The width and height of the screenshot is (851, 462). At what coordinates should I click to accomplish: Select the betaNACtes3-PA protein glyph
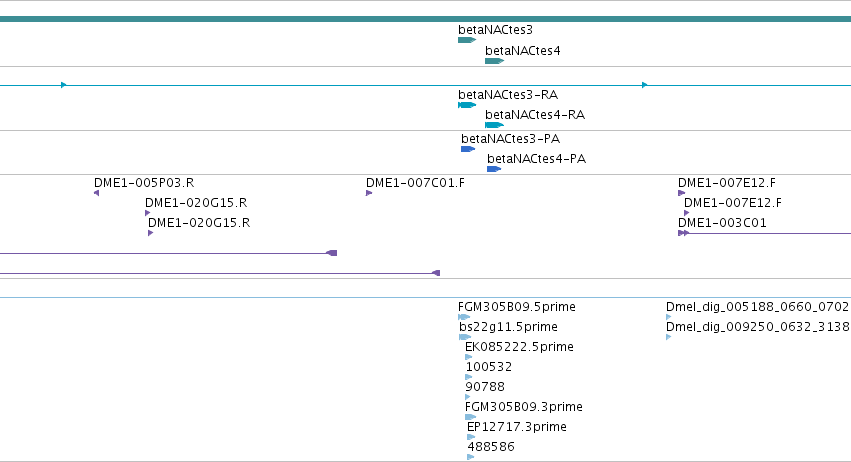point(468,149)
